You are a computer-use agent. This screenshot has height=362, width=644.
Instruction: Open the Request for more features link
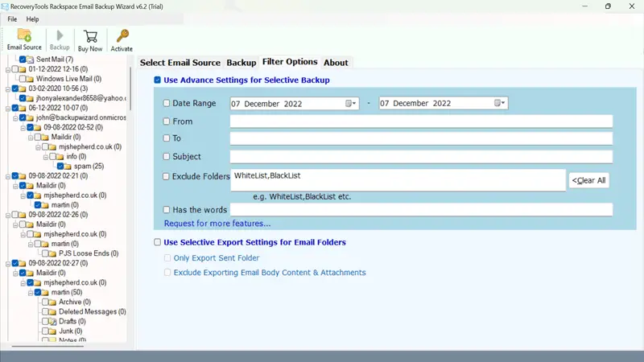coord(217,224)
